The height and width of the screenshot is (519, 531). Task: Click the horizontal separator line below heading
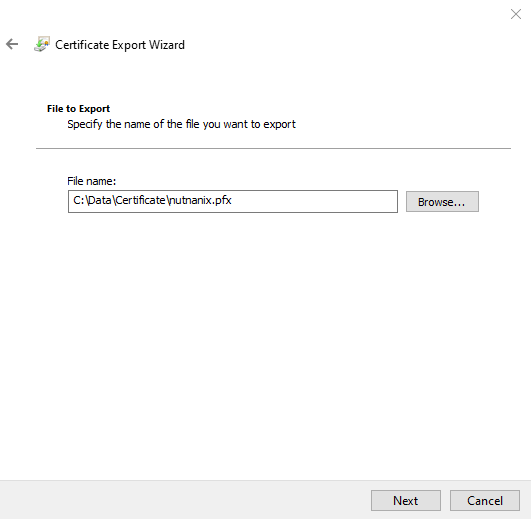coord(273,148)
